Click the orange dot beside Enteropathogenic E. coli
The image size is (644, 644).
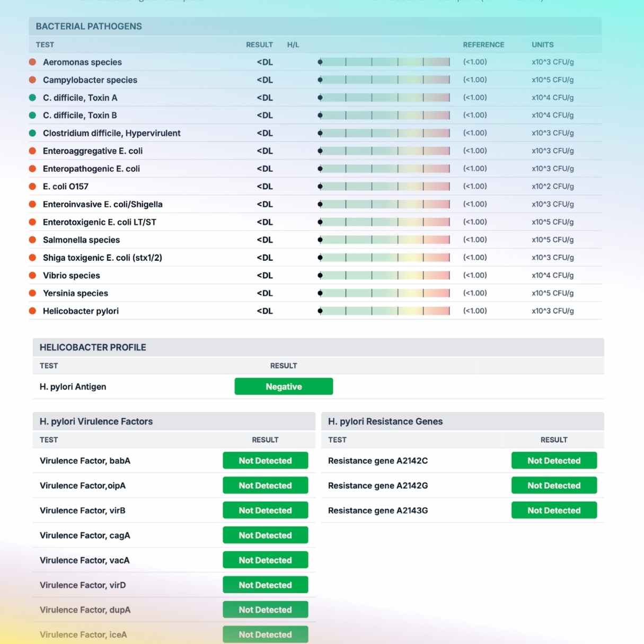32,169
